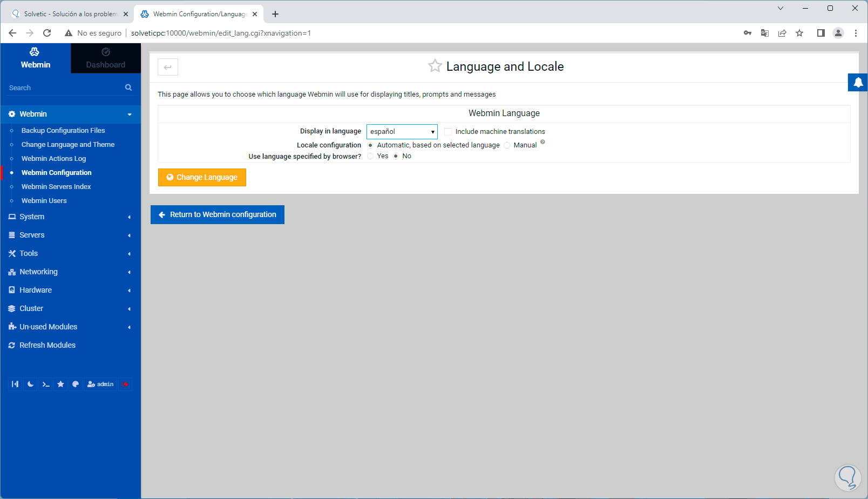Open Webmin Servers Index menu item
Image resolution: width=868 pixels, height=499 pixels.
[56, 187]
